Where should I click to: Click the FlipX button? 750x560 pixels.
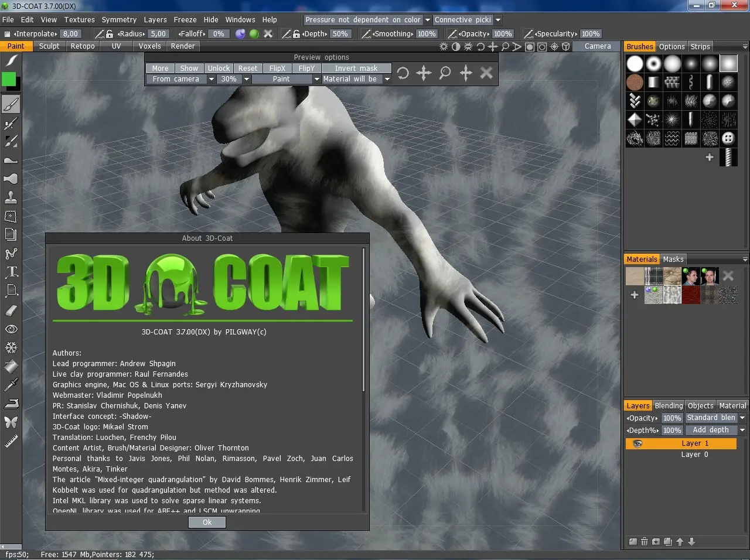click(277, 69)
